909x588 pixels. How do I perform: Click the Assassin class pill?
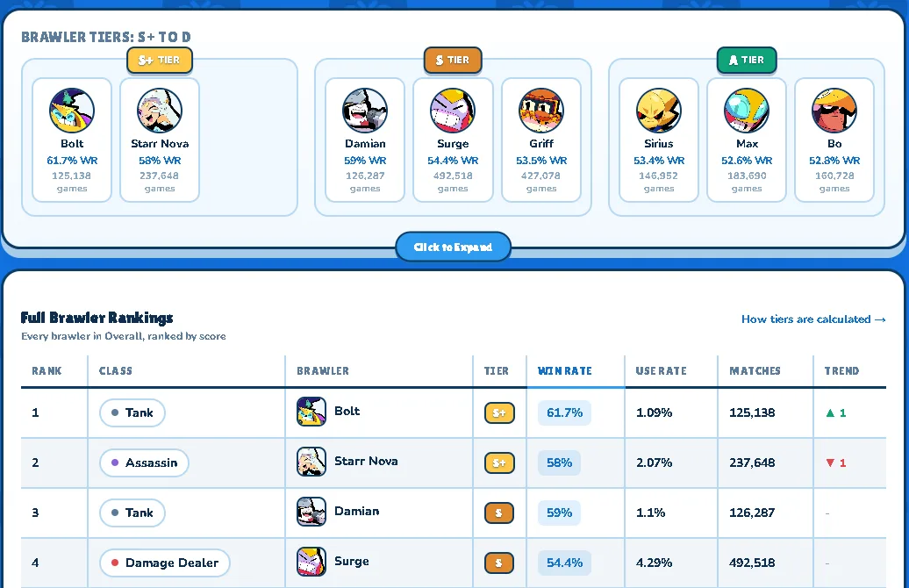tap(145, 463)
